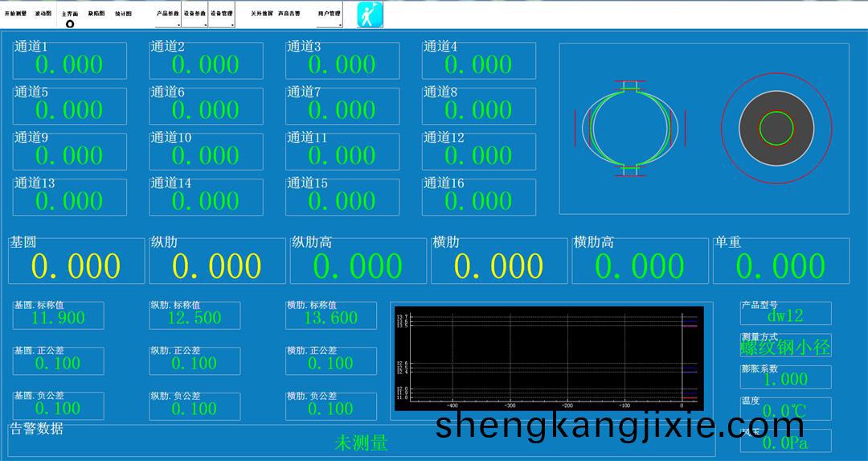868x461 pixels.
Task: Show the 统计图 statistics chart
Action: (x=124, y=14)
